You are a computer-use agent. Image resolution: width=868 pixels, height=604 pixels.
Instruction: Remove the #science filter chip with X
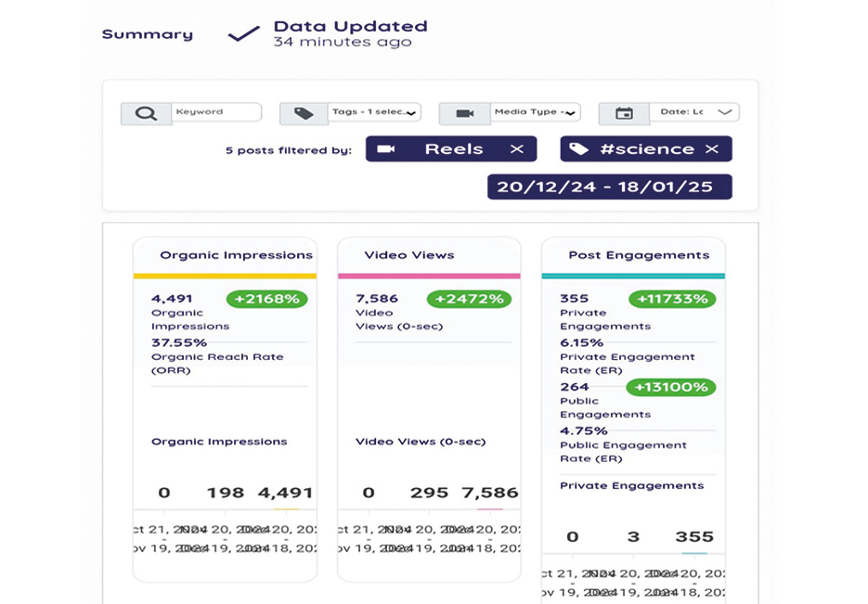pyautogui.click(x=712, y=148)
